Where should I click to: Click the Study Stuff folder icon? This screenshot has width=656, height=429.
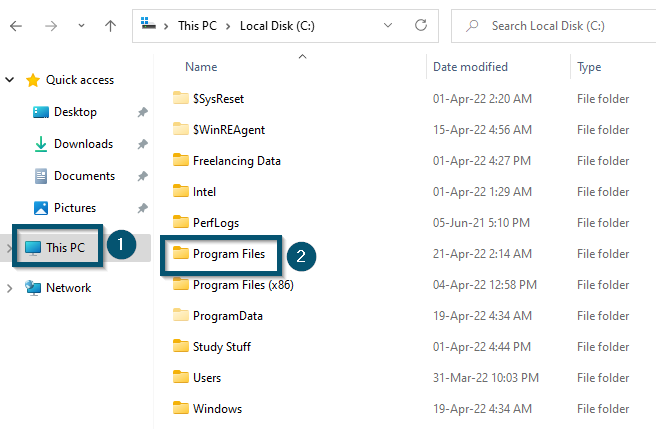coord(181,345)
